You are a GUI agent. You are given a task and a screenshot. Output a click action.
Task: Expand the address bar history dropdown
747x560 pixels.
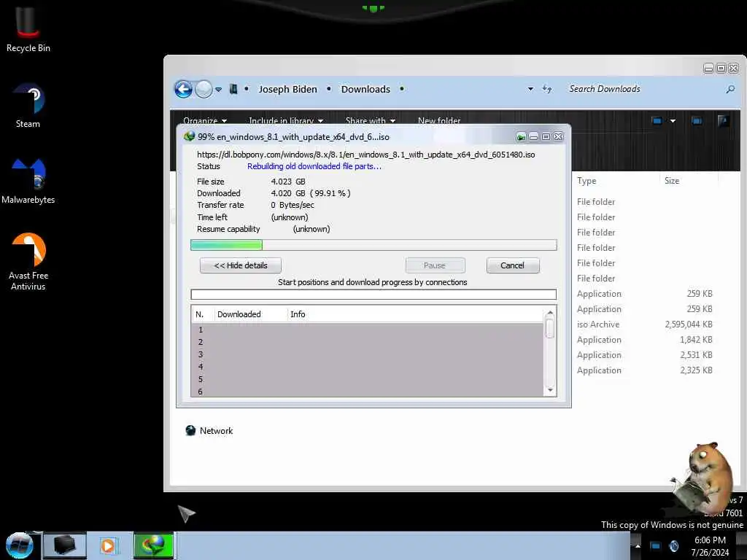(530, 89)
